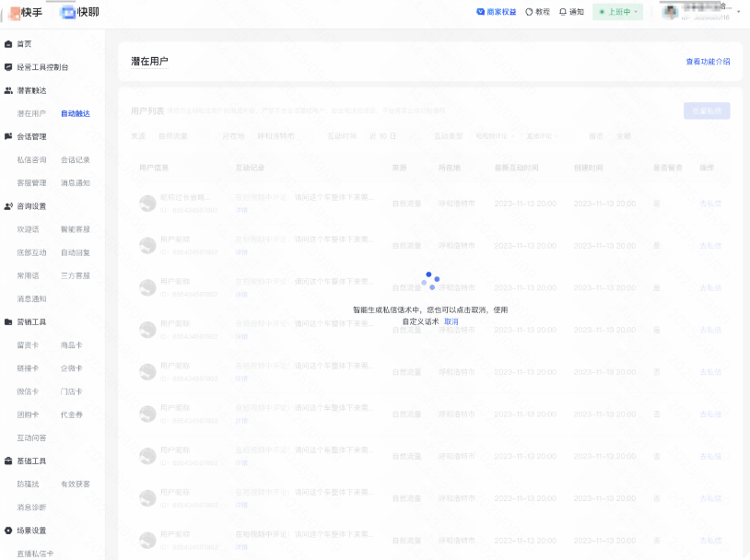The image size is (750, 560).
Task: Click 取消 to cancel script generation
Action: coord(451,322)
